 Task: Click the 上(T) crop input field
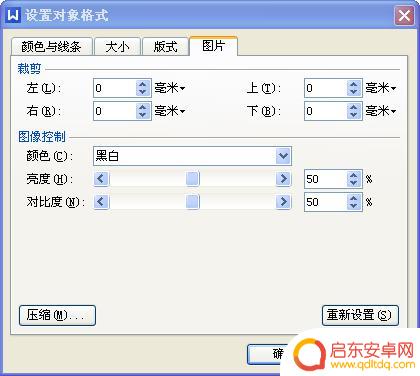pos(326,88)
